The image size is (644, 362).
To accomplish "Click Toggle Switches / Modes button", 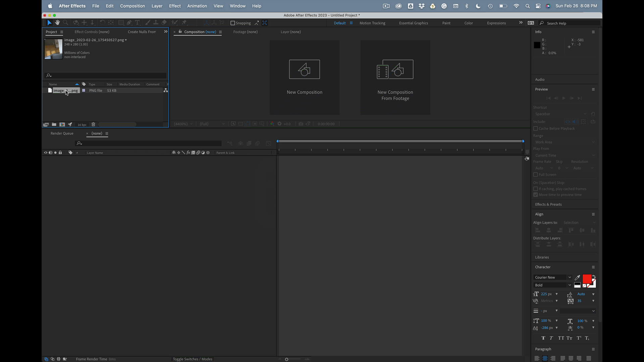I will click(x=193, y=359).
